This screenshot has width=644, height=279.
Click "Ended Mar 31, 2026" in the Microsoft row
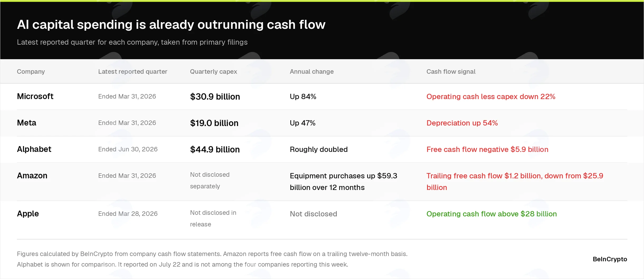click(127, 96)
